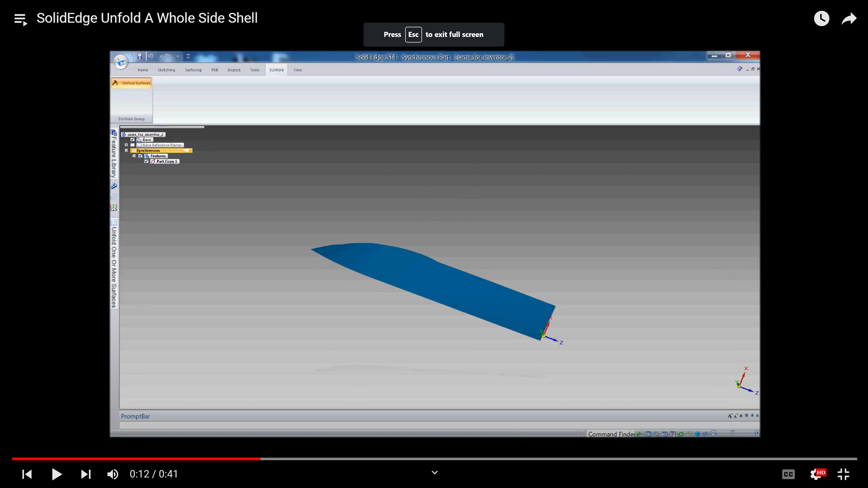Uncheck the Features checkbox
This screenshot has width=868, height=488.
[140, 156]
